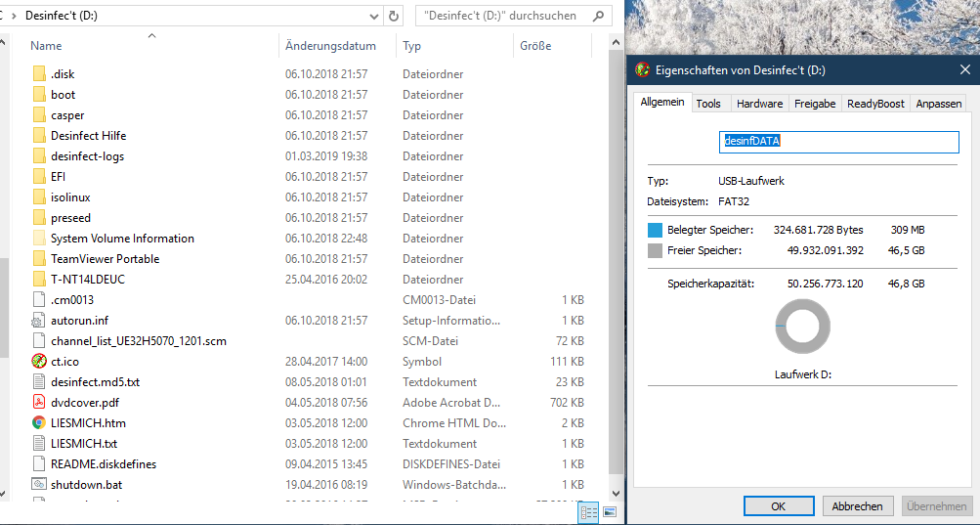Image resolution: width=980 pixels, height=525 pixels.
Task: Click the Desinfec't (D:) search box
Action: [x=514, y=16]
